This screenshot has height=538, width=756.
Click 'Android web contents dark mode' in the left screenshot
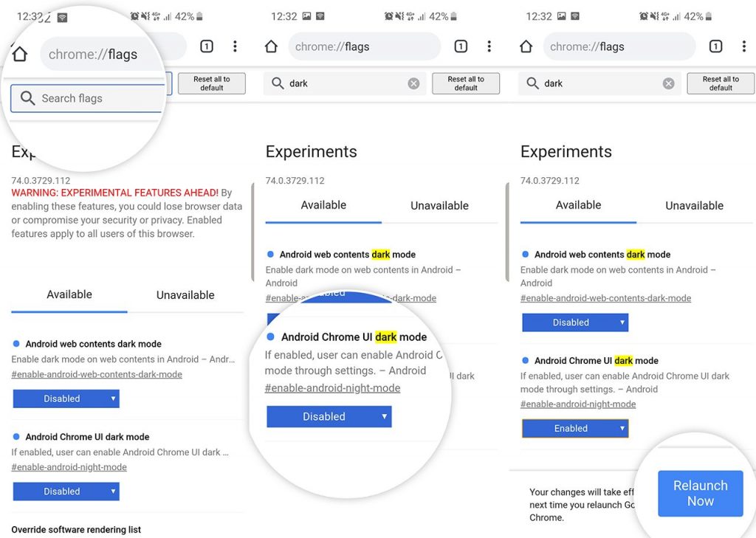94,344
